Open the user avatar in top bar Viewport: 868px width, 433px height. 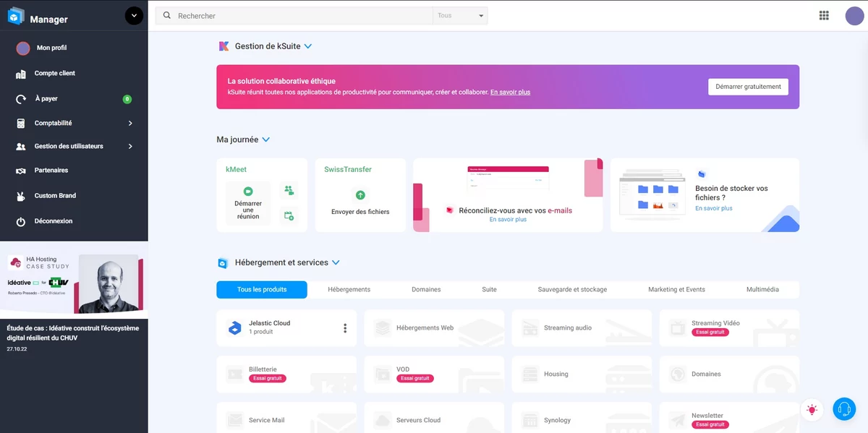click(854, 16)
